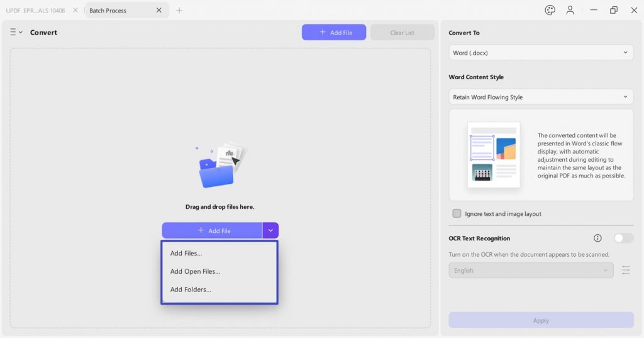
Task: Expand the Convert To format dropdown
Action: (x=541, y=53)
